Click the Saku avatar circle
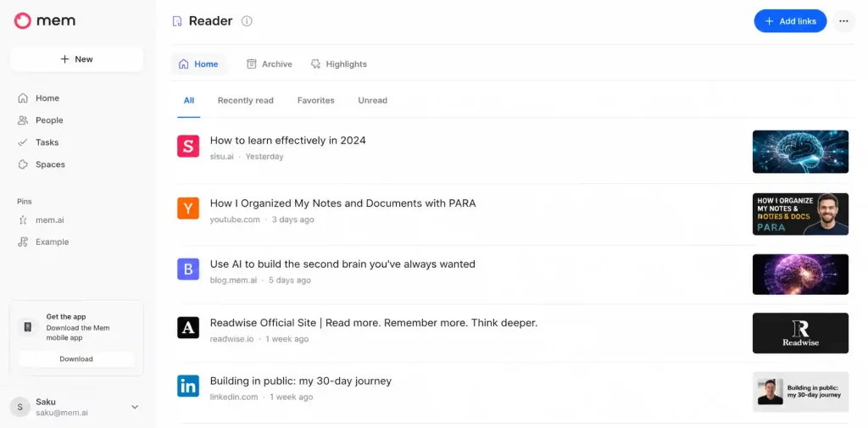The width and height of the screenshot is (868, 428). point(20,407)
